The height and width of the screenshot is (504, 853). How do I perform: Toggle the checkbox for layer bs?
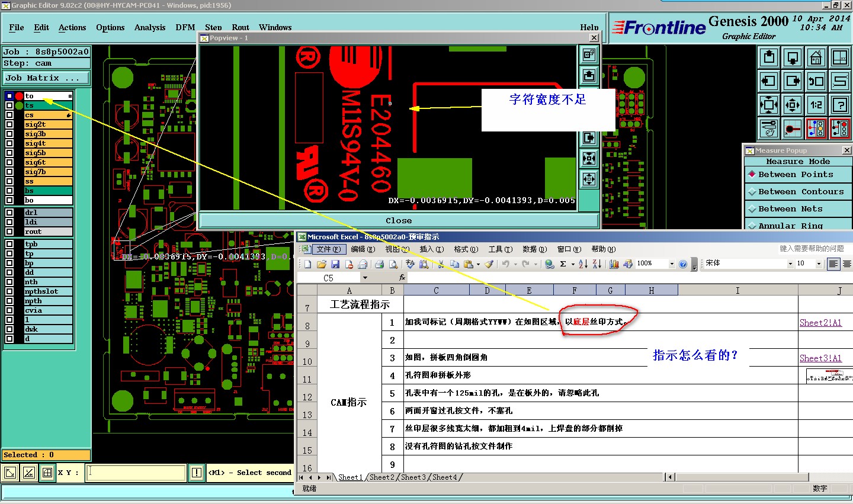(9, 191)
